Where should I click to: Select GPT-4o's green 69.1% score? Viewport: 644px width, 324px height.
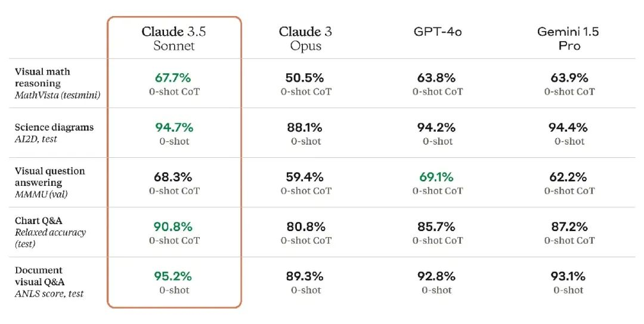438,177
